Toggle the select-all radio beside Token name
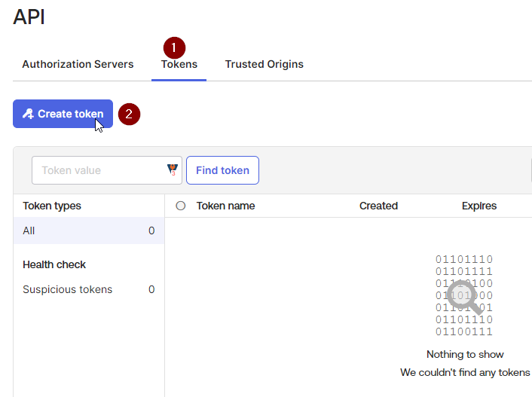Viewport: 532px width, 397px height. tap(181, 206)
